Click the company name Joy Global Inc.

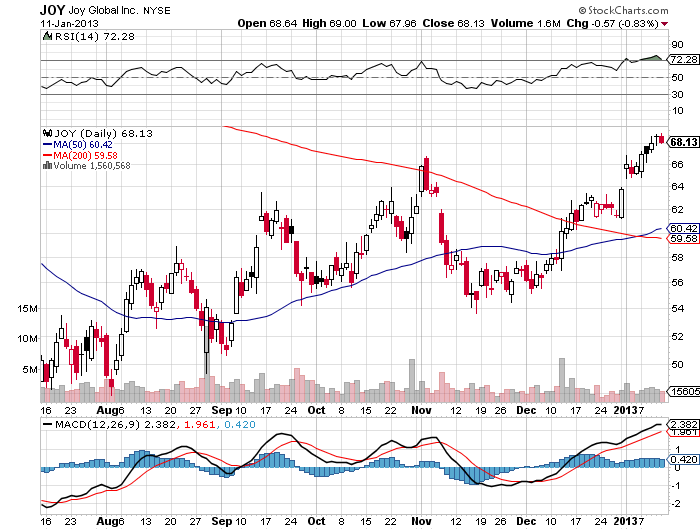pyautogui.click(x=104, y=10)
